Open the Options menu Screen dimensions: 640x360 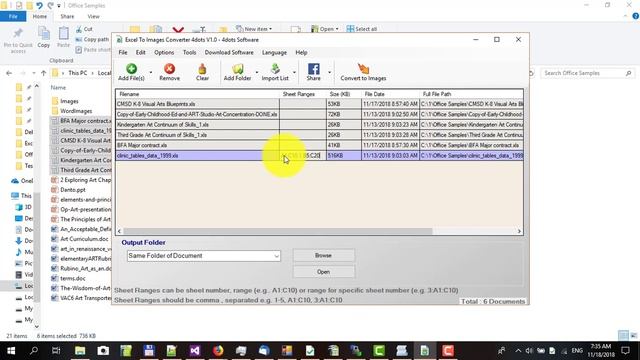[x=164, y=53]
